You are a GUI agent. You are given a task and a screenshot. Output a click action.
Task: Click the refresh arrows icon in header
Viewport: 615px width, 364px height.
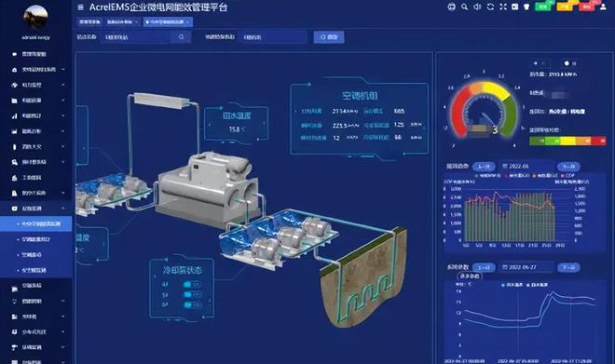[490, 7]
